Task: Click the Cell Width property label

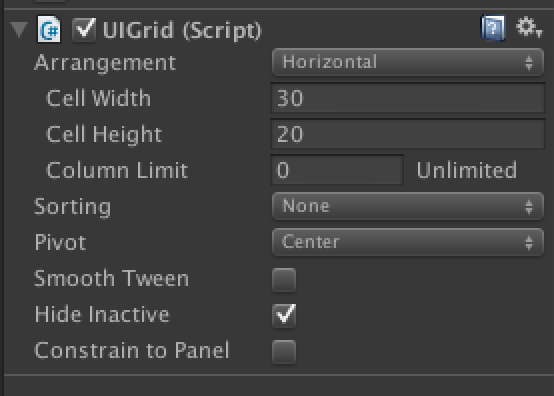Action: point(99,98)
